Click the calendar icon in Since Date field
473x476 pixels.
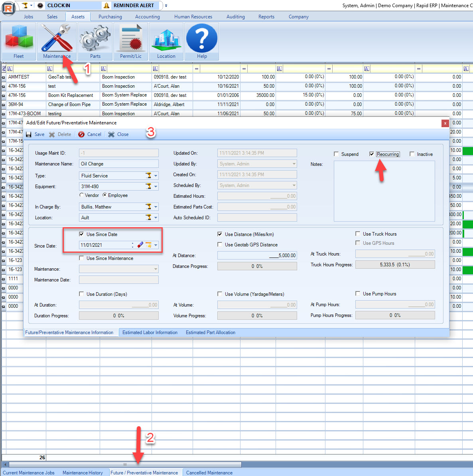click(148, 245)
